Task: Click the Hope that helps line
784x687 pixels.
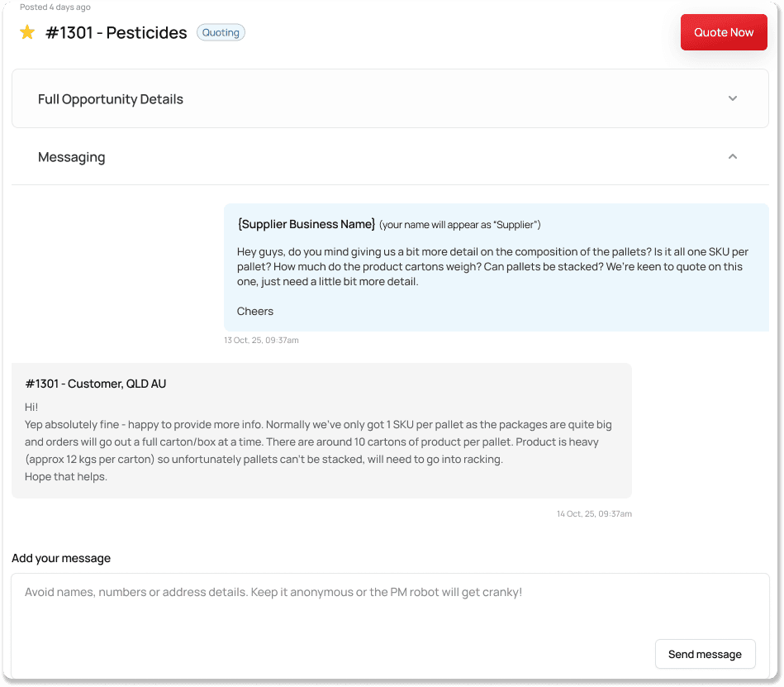Action: click(x=66, y=476)
